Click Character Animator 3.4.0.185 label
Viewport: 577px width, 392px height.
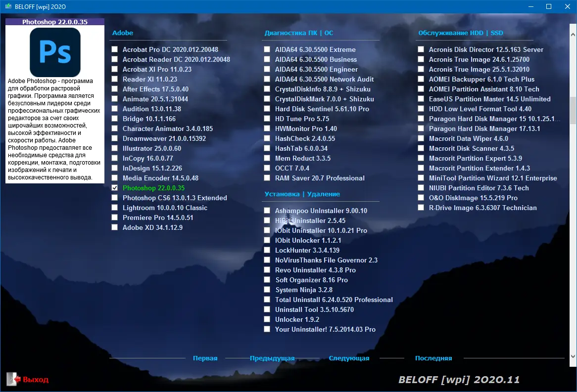(168, 129)
